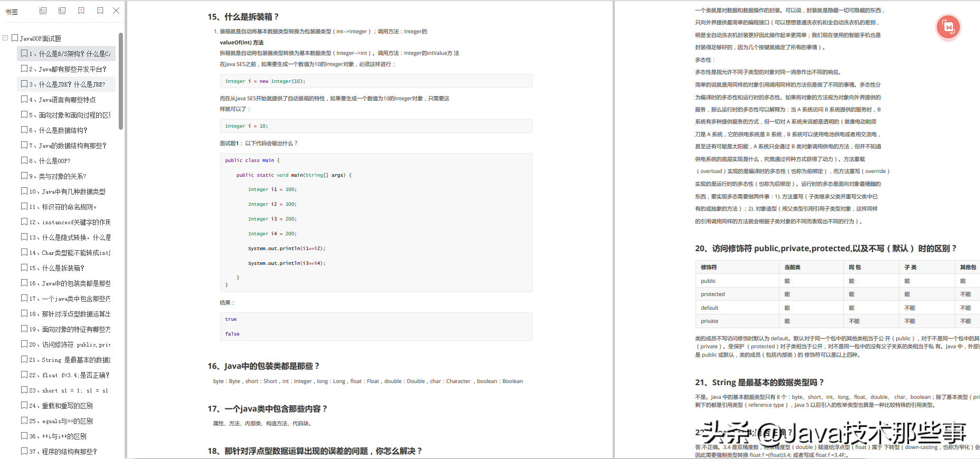980x459 pixels.
Task: Click the public row label in table
Action: 708,281
